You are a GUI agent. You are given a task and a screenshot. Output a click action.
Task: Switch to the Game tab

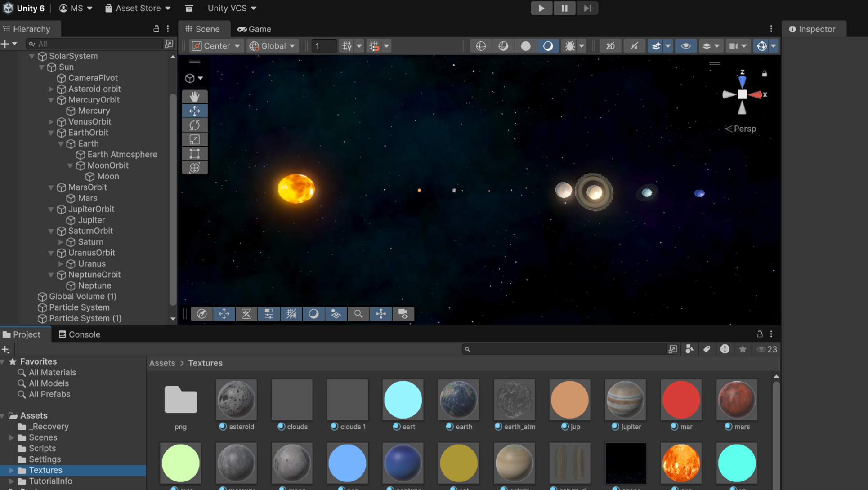255,29
